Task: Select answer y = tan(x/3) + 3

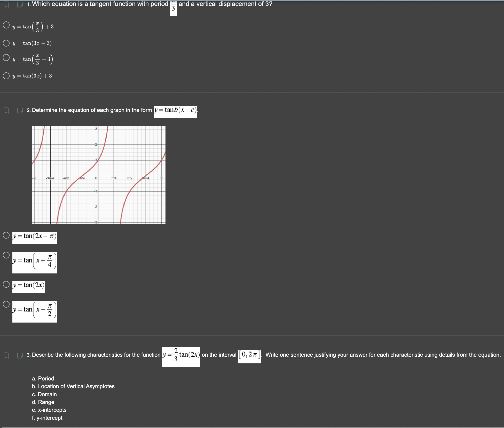Action: click(6, 25)
